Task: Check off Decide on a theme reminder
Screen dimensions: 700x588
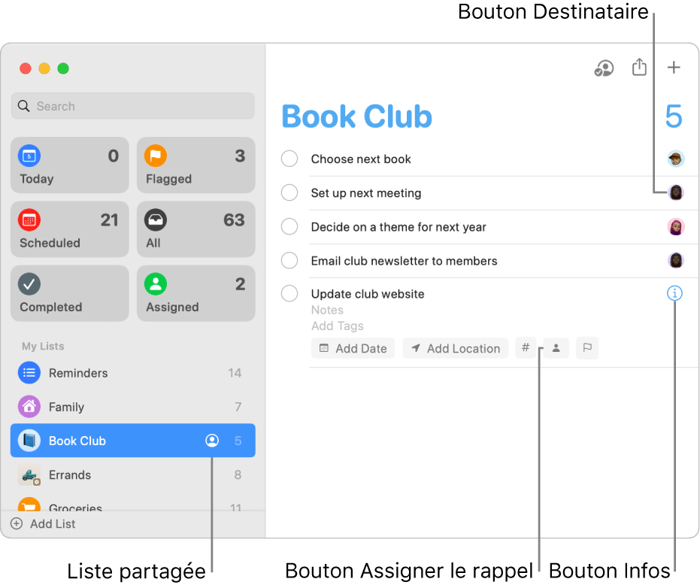Action: coord(289,227)
